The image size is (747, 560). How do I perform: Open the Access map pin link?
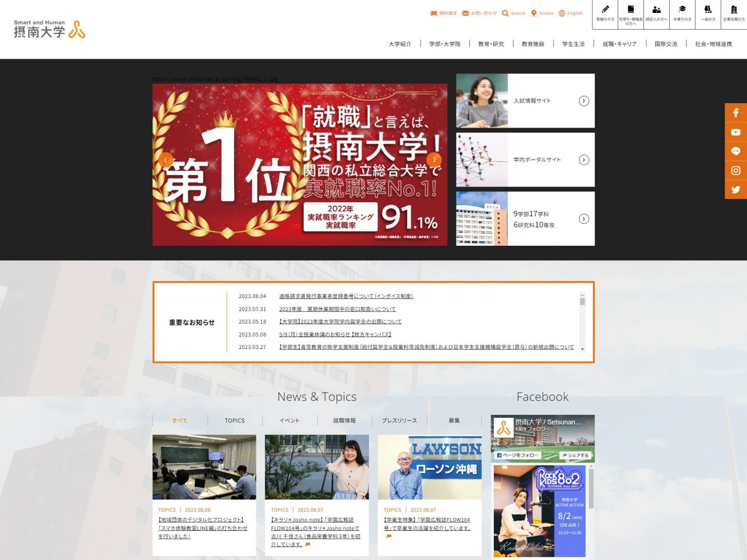click(542, 13)
